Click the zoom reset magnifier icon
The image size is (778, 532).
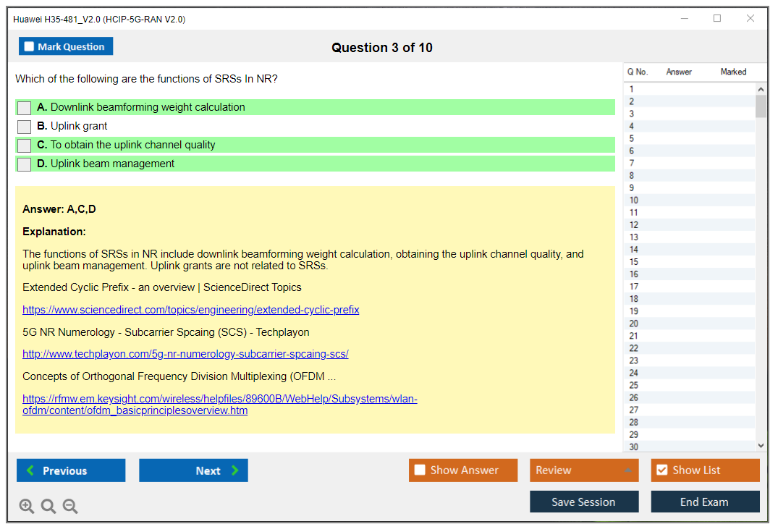tap(48, 507)
